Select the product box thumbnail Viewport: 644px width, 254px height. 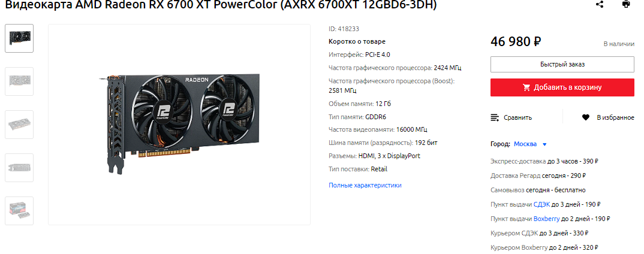click(19, 210)
